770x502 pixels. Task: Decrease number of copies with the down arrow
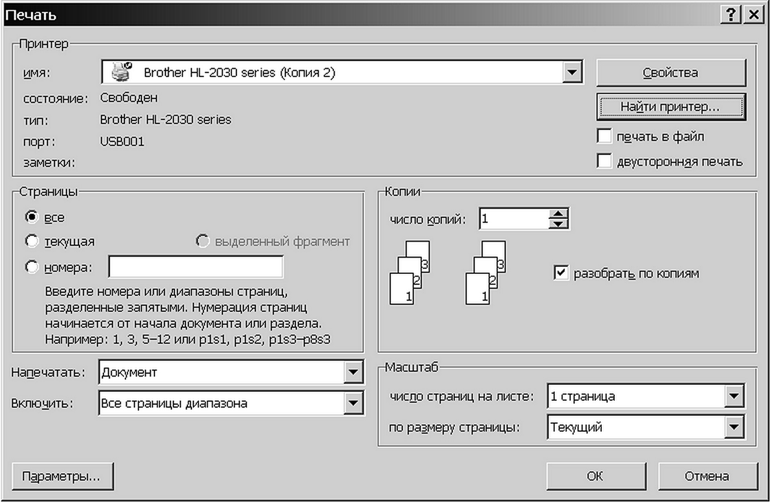558,223
